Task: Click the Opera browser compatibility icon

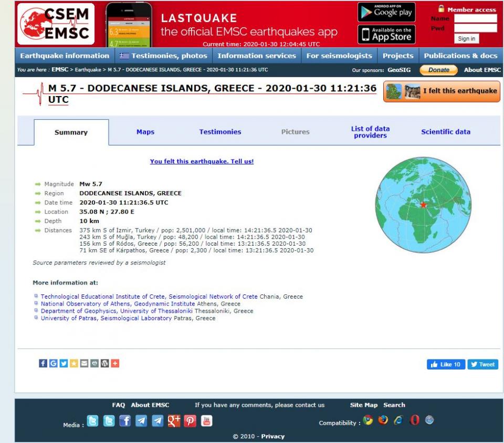Action: [x=415, y=419]
